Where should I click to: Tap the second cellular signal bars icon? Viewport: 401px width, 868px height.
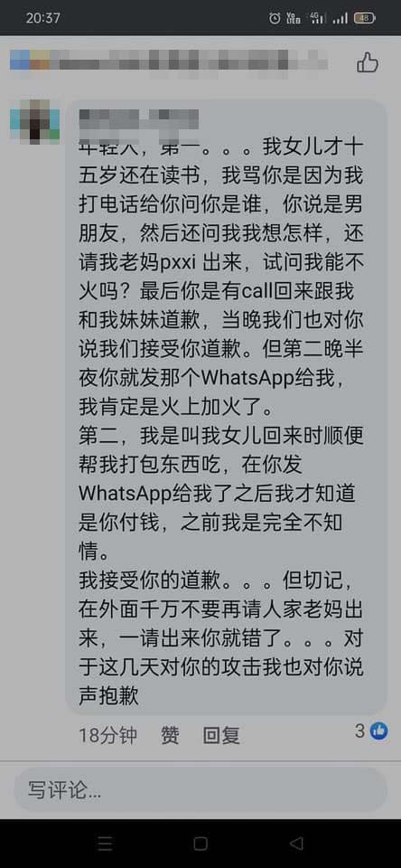point(340,18)
